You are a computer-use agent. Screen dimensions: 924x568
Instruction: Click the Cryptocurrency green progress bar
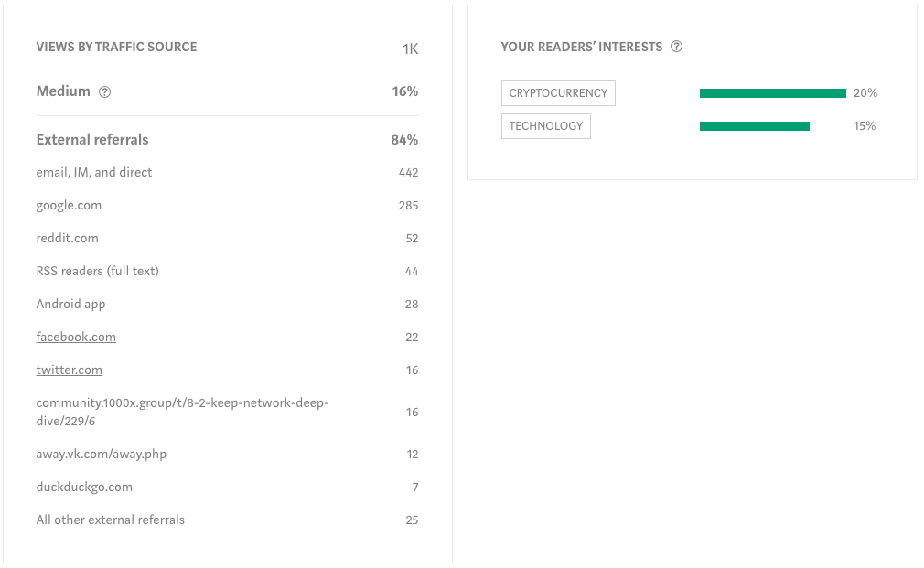pos(772,93)
